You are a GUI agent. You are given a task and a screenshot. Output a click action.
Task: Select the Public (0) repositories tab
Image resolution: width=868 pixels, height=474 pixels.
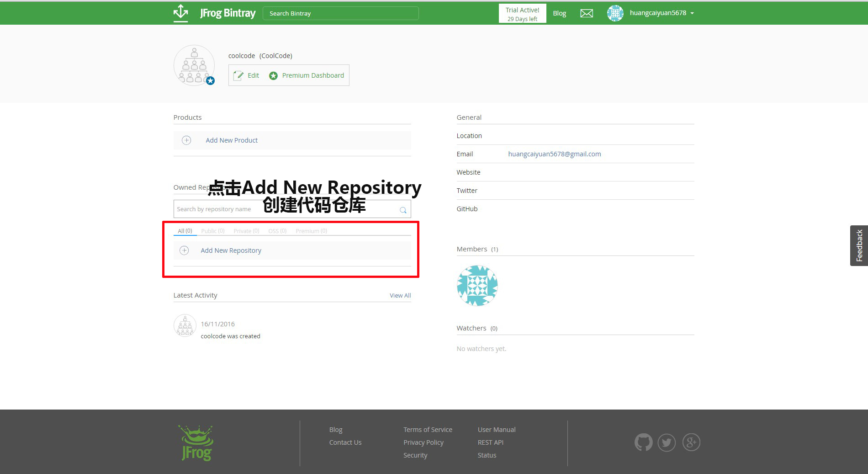pyautogui.click(x=213, y=231)
